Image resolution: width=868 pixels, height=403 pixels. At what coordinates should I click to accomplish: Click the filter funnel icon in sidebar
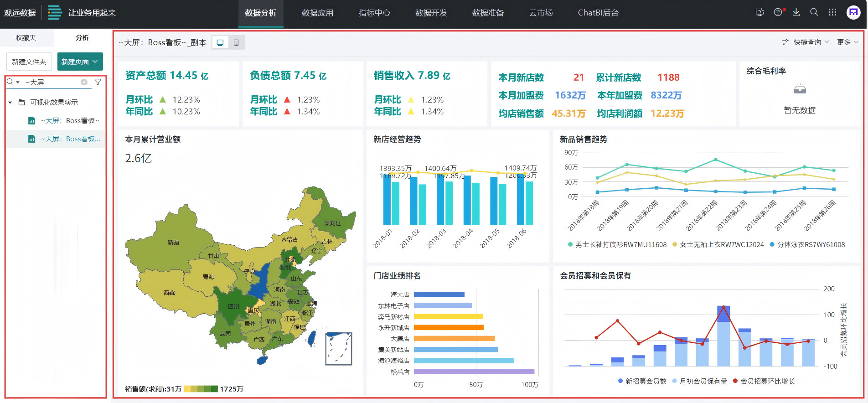pyautogui.click(x=98, y=82)
